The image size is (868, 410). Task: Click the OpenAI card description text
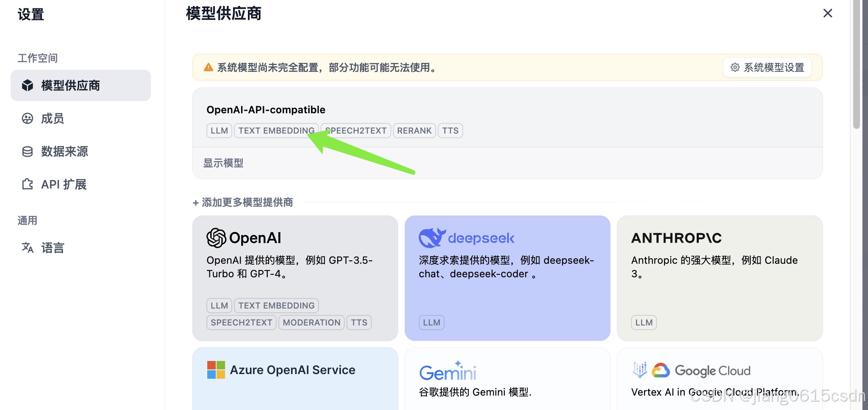[x=290, y=267]
